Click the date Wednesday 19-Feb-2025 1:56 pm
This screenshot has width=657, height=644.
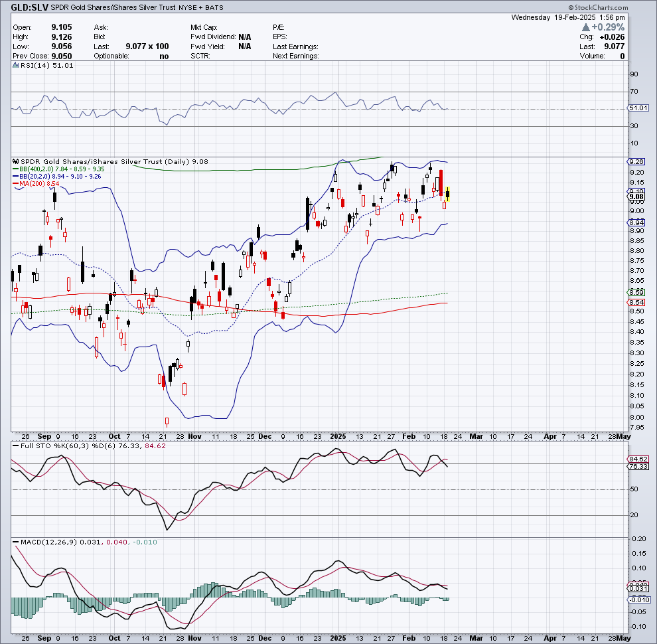(568, 17)
